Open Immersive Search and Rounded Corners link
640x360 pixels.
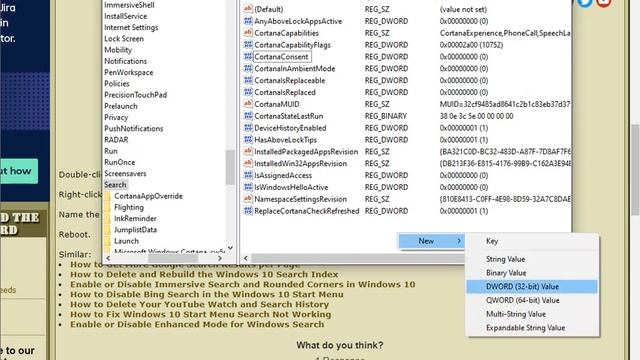click(x=242, y=284)
